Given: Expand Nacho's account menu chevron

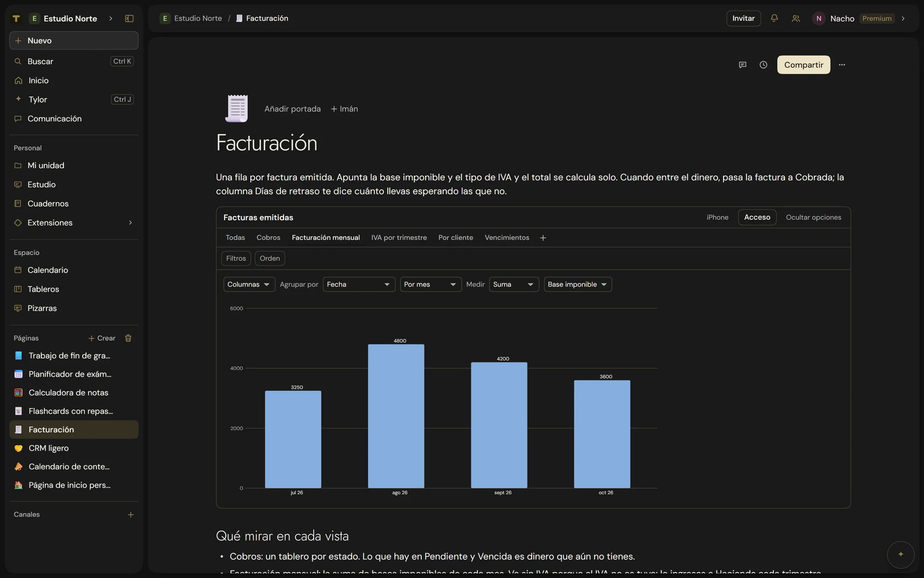Looking at the screenshot, I should 903,18.
